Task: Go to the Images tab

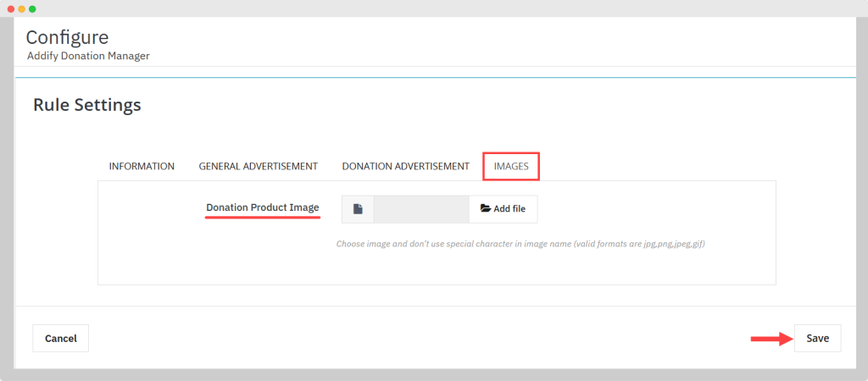Action: (511, 166)
